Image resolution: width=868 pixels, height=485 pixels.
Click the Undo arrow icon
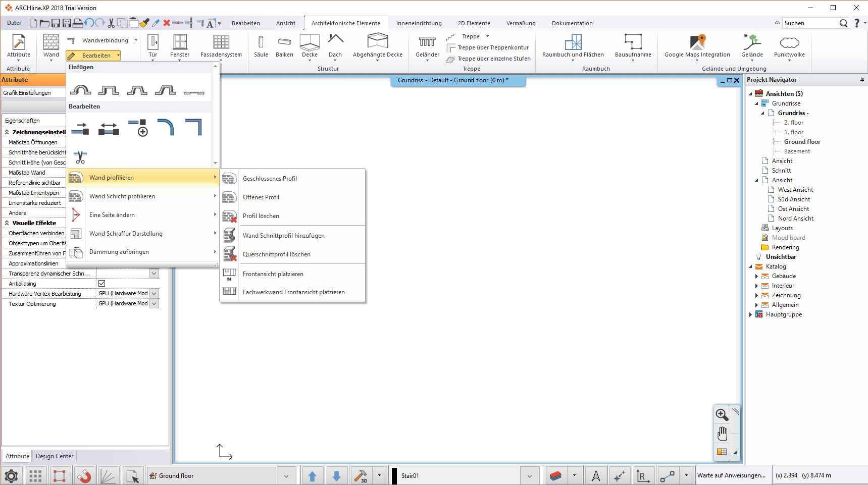click(x=89, y=23)
